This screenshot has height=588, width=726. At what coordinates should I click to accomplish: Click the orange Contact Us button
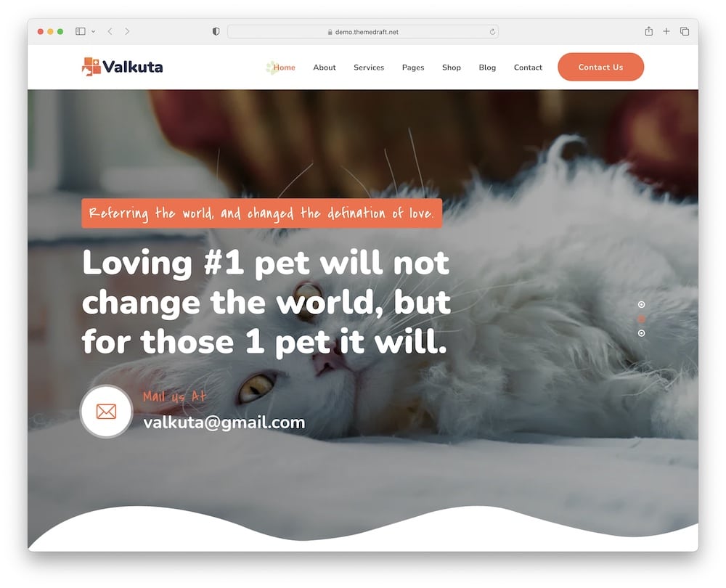[x=600, y=67]
